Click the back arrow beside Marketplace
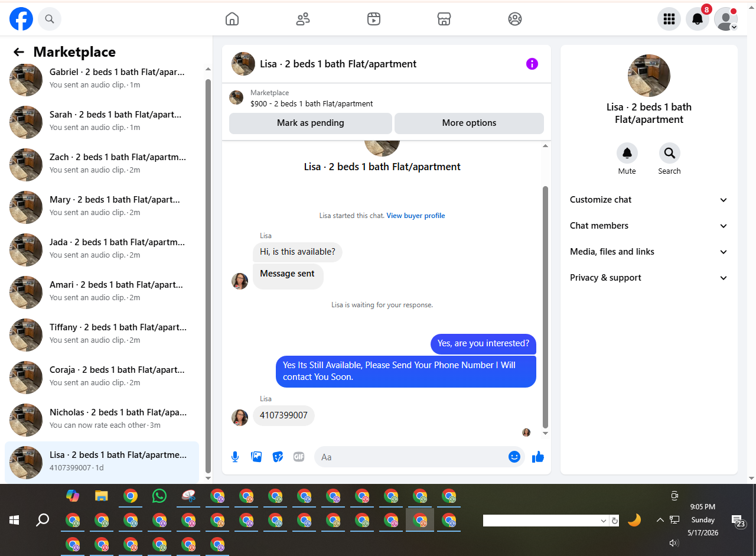Screen dimensions: 756x556 pyautogui.click(x=19, y=52)
